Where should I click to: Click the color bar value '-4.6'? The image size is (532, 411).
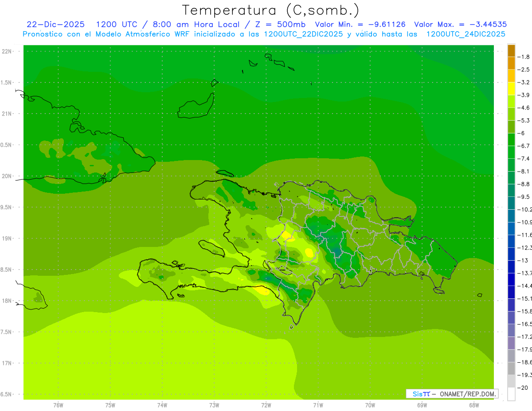click(524, 108)
